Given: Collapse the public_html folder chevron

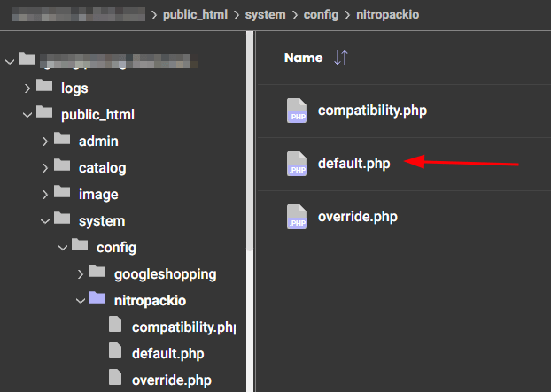Looking at the screenshot, I should click(x=27, y=114).
